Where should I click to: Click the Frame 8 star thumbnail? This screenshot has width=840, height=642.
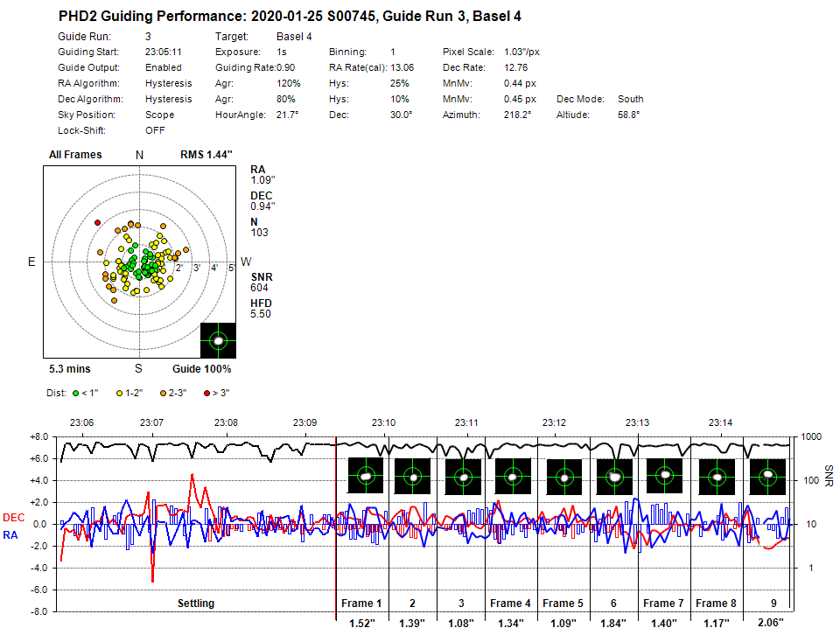(717, 477)
